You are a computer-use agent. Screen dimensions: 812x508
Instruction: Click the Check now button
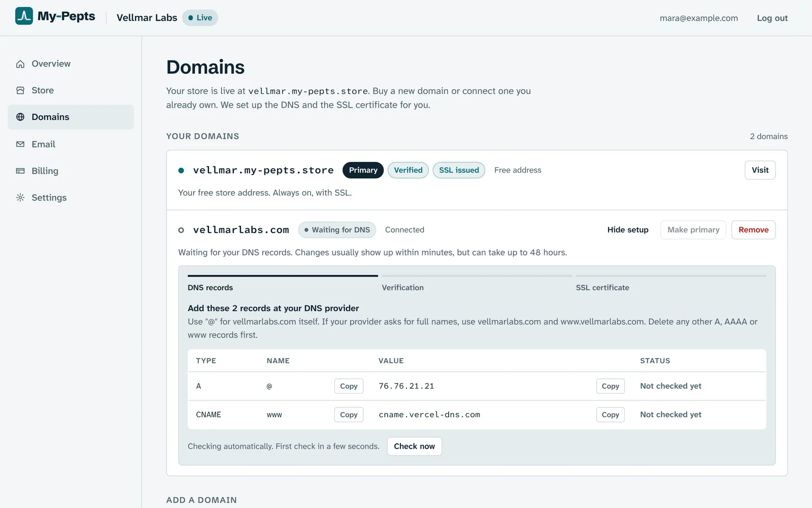414,446
